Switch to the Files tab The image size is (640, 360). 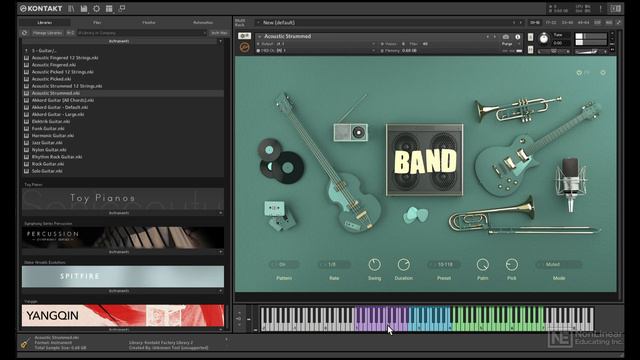[97, 22]
